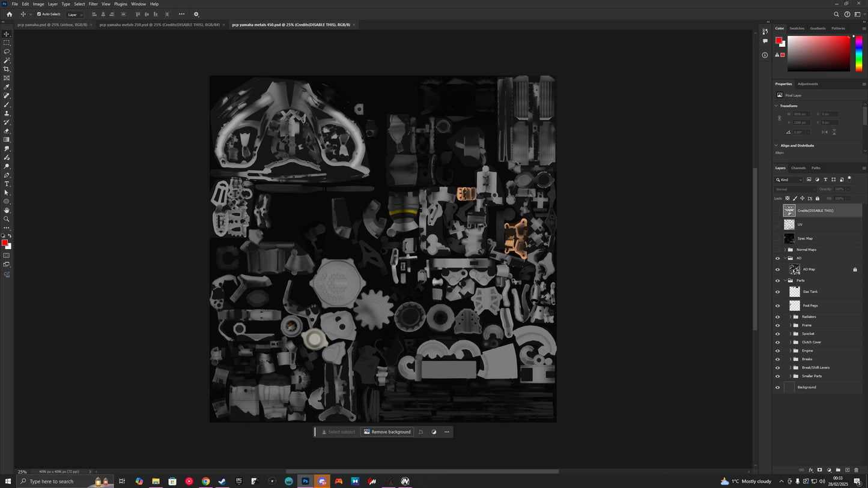Select the Magic Wand tool

7,61
